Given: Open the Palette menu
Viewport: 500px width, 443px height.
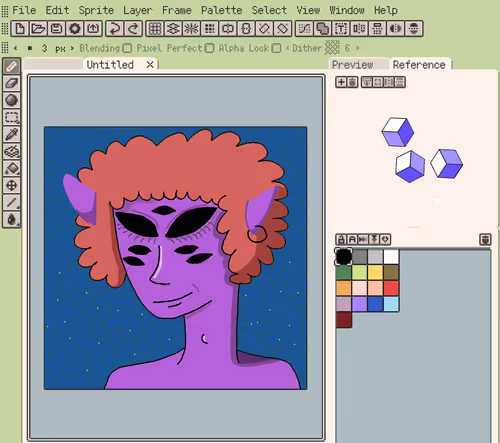Looking at the screenshot, I should click(221, 10).
